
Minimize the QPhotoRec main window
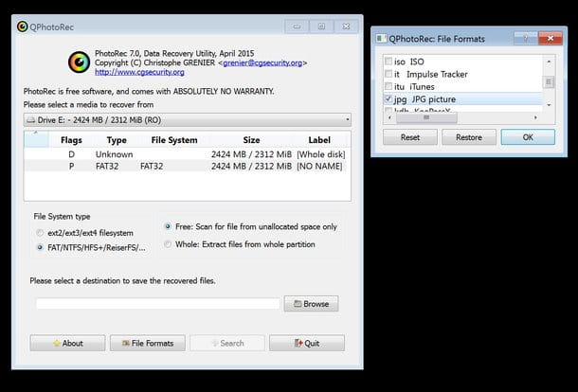[x=297, y=27]
